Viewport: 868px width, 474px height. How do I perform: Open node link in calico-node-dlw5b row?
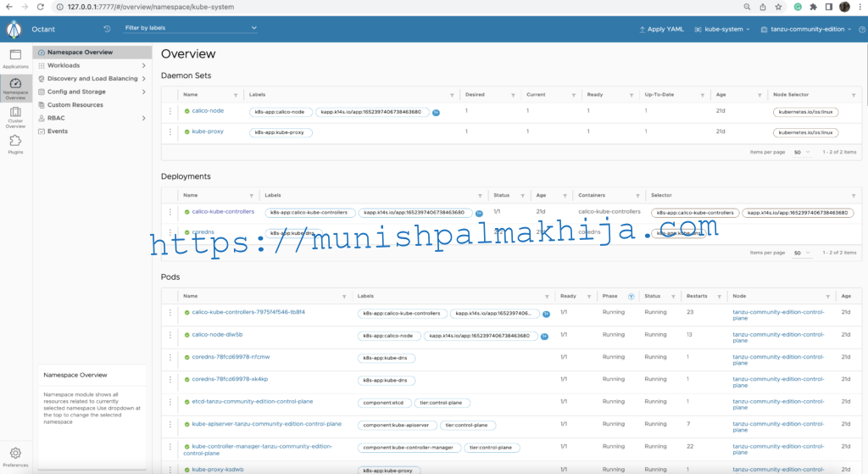[x=778, y=337]
